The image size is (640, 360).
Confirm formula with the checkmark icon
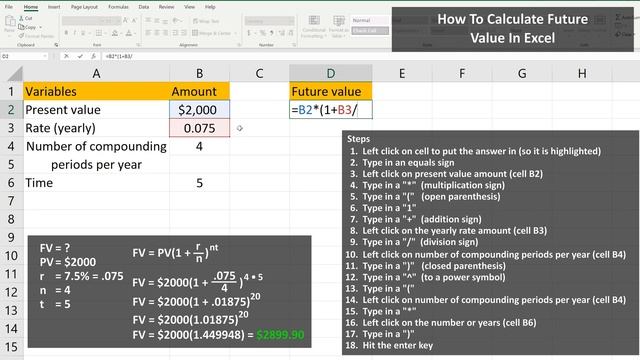[80, 56]
